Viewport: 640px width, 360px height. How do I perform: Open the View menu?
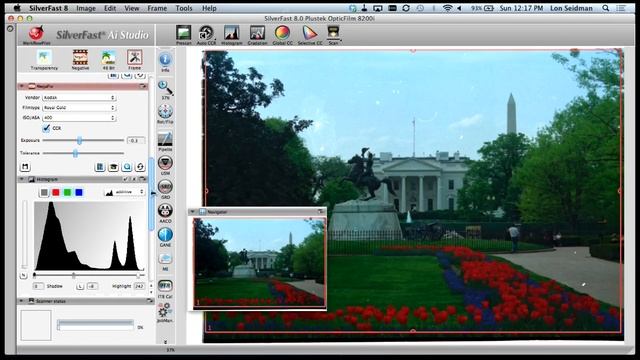click(131, 8)
